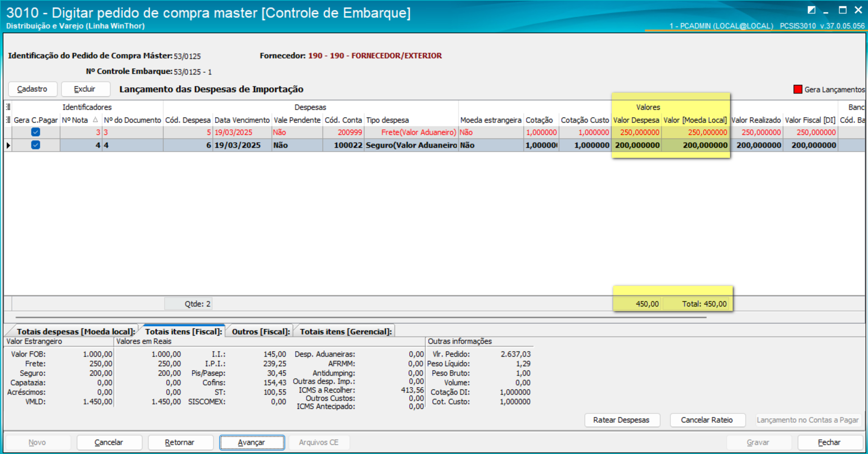Image resolution: width=868 pixels, height=454 pixels.
Task: Click the Lançamento no Contas a Pagar button
Action: tap(807, 420)
